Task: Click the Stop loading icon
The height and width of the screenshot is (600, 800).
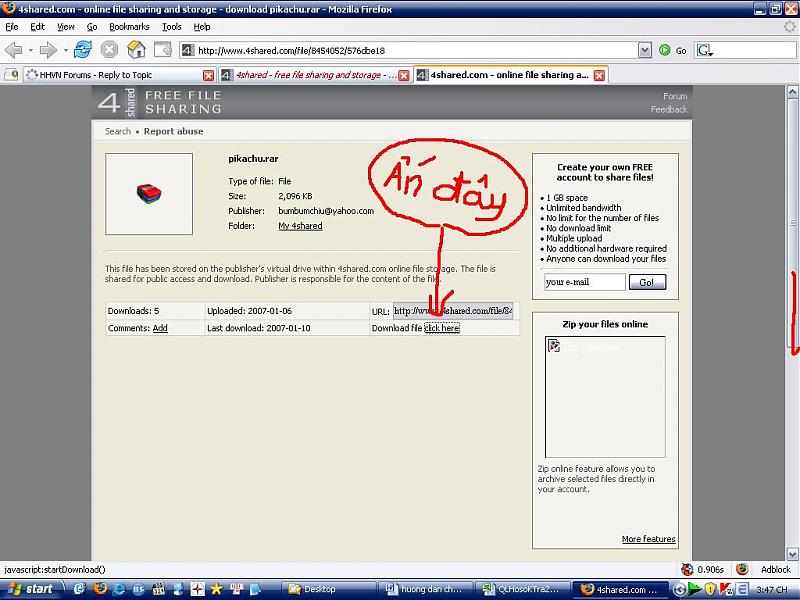Action: pyautogui.click(x=110, y=49)
